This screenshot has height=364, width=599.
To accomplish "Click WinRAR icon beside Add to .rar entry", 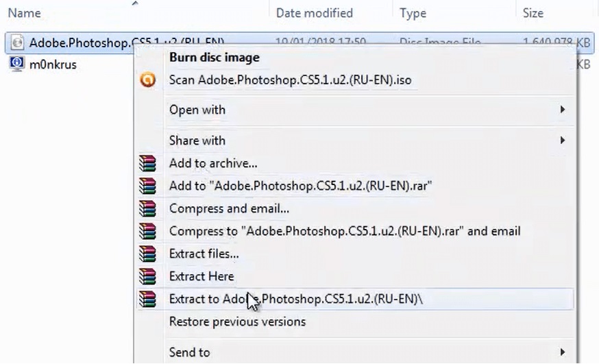I will [x=147, y=186].
